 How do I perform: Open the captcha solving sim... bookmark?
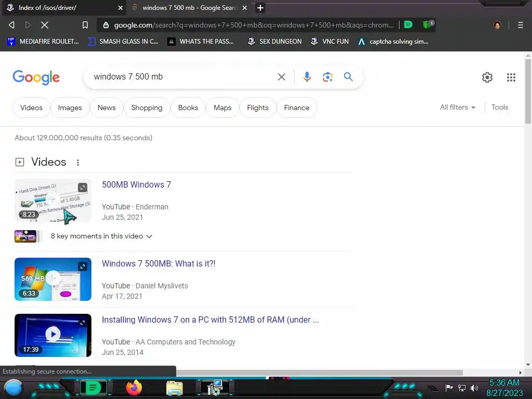pos(393,42)
